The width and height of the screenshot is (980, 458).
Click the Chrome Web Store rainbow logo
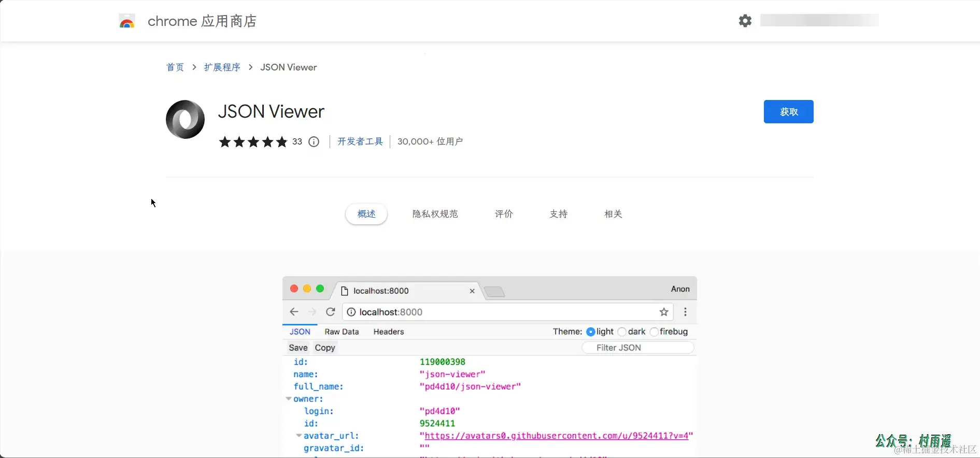tap(127, 21)
